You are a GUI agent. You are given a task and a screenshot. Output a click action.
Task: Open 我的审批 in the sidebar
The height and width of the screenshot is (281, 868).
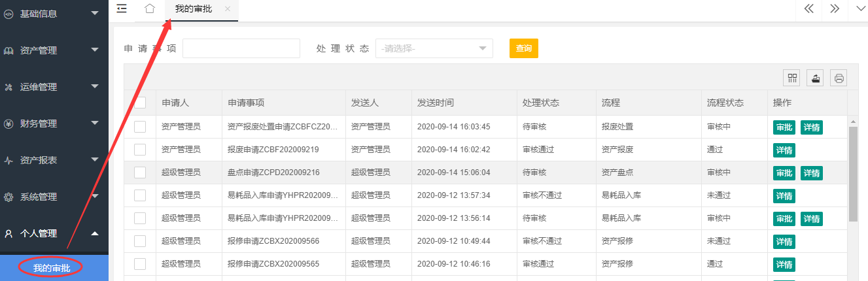[54, 267]
